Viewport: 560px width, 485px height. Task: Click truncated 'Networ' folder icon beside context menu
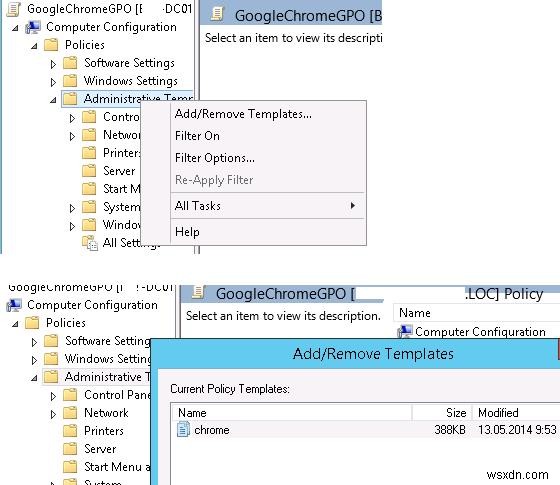pos(89,135)
